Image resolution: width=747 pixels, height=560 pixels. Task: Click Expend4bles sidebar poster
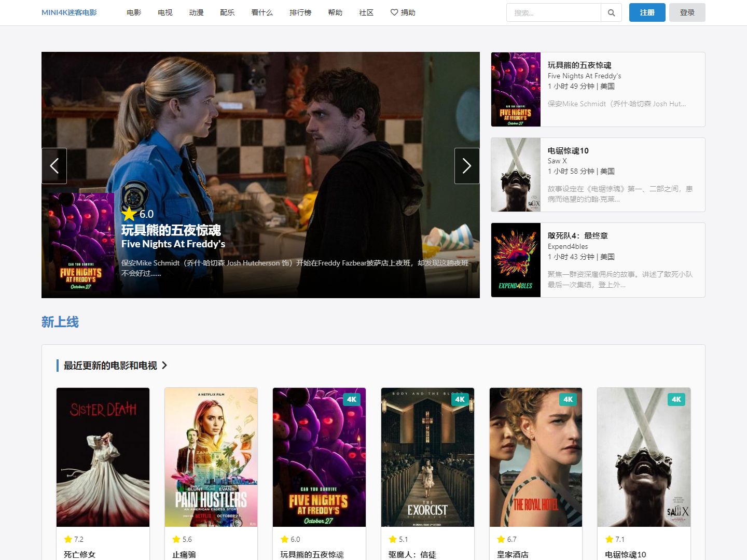[x=516, y=260]
